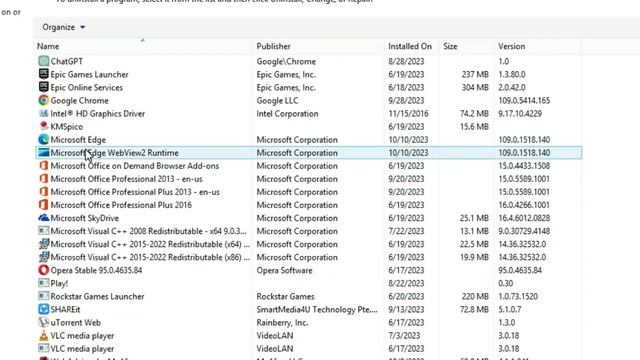This screenshot has height=360, width=640.
Task: Select the Google Chrome icon
Action: point(43,100)
